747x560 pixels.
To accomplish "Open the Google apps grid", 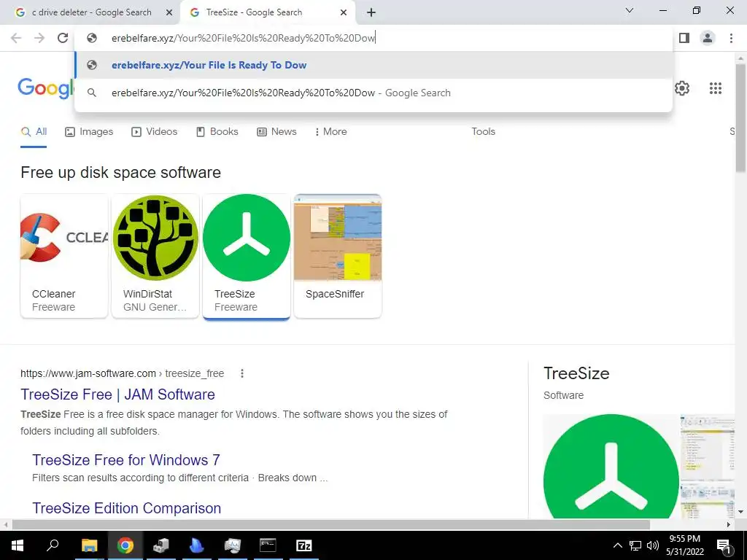I will pyautogui.click(x=715, y=88).
